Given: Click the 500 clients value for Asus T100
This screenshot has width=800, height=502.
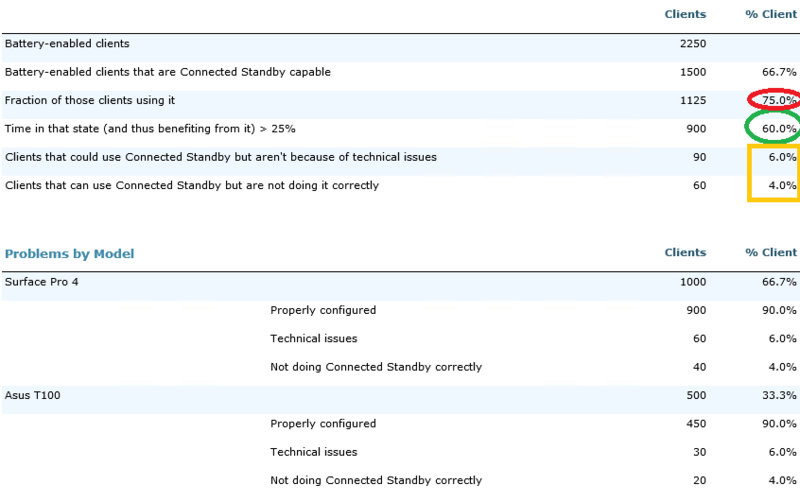Looking at the screenshot, I should (x=695, y=395).
